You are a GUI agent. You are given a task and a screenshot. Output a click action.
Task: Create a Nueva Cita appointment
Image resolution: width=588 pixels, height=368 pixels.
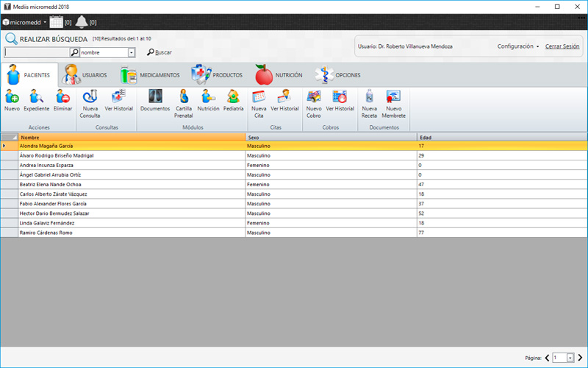259,104
